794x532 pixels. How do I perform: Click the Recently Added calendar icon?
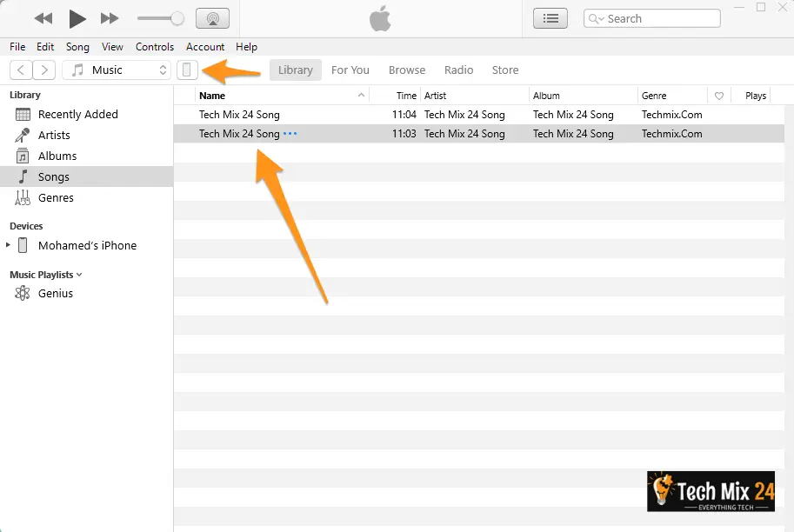(x=23, y=115)
